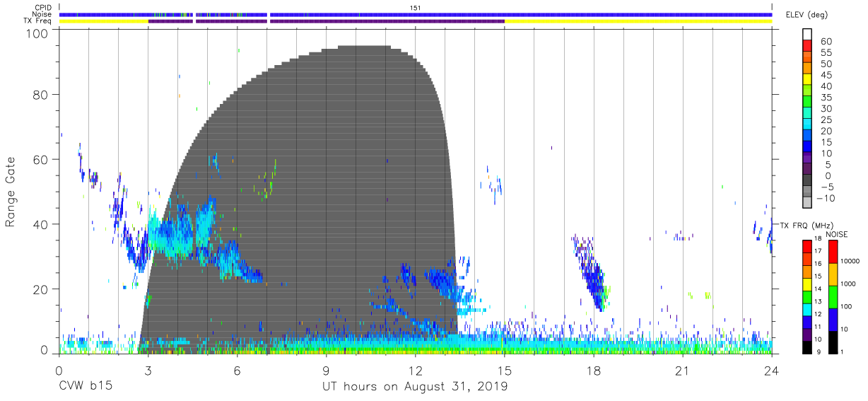
Task: Click the '12' tick on UT hours axis
Action: (x=415, y=371)
